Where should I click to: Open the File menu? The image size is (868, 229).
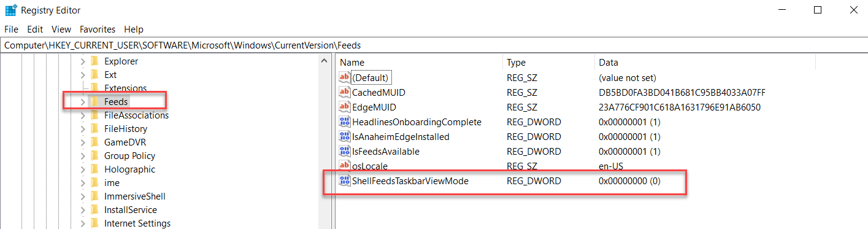pyautogui.click(x=11, y=29)
